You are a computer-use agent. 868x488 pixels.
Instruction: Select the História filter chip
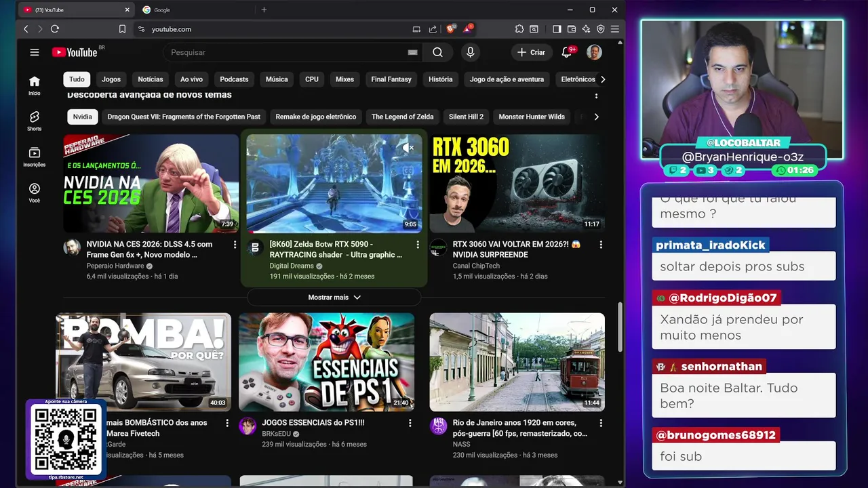(x=440, y=79)
